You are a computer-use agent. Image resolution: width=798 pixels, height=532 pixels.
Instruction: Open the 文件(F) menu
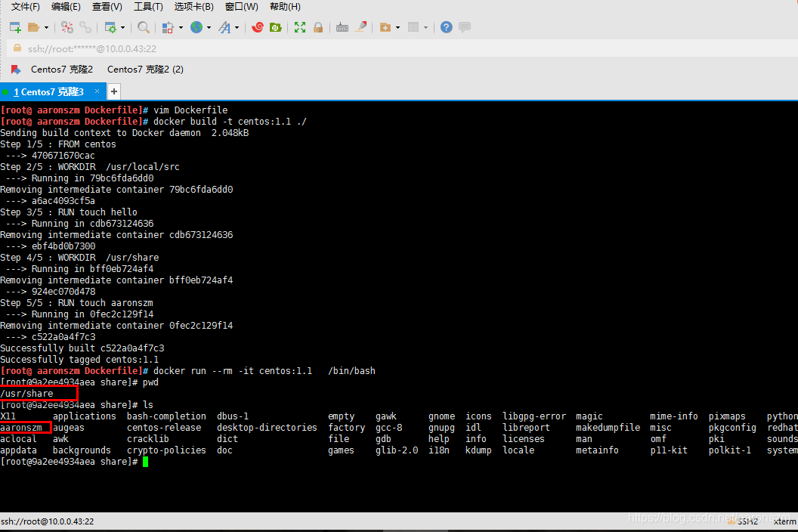[x=26, y=7]
